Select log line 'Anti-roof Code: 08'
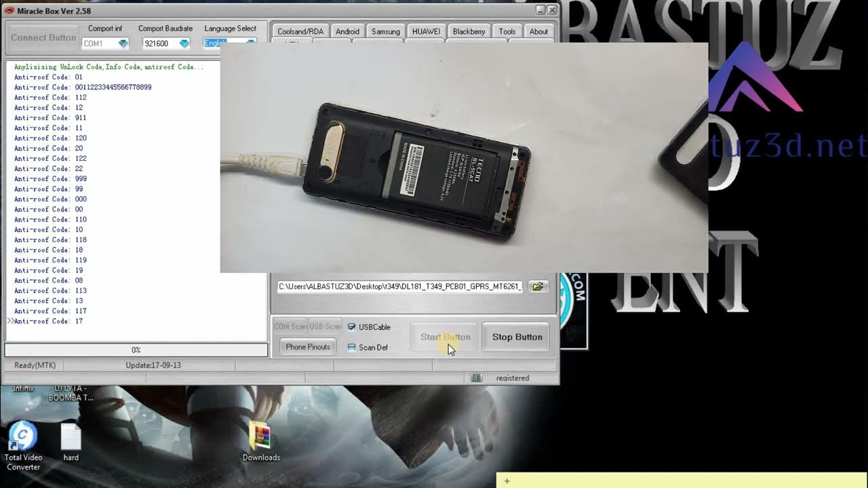 [48, 281]
